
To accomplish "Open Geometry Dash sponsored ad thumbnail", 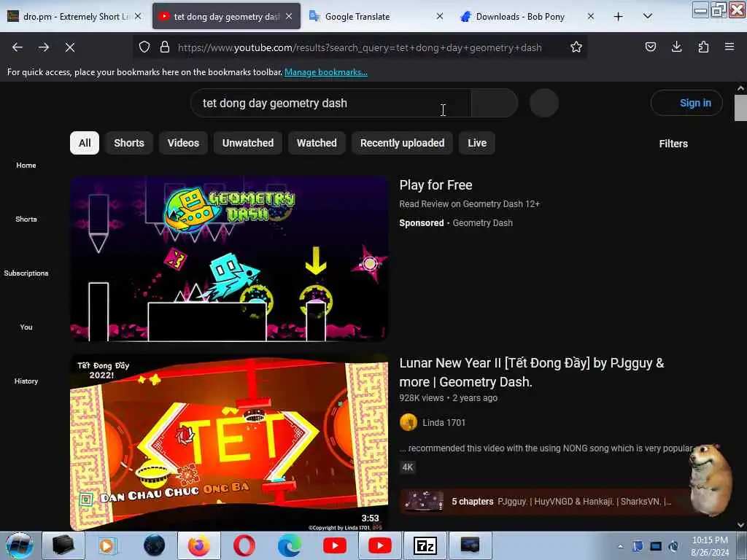I will tap(229, 259).
